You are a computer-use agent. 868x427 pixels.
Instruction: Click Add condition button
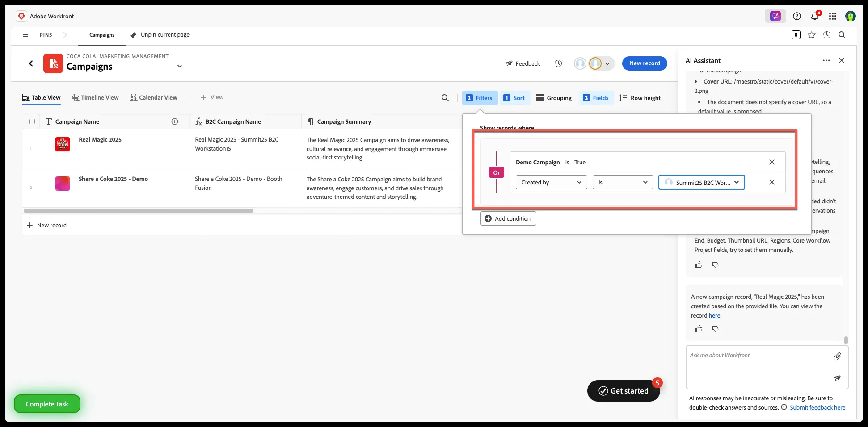pyautogui.click(x=508, y=218)
